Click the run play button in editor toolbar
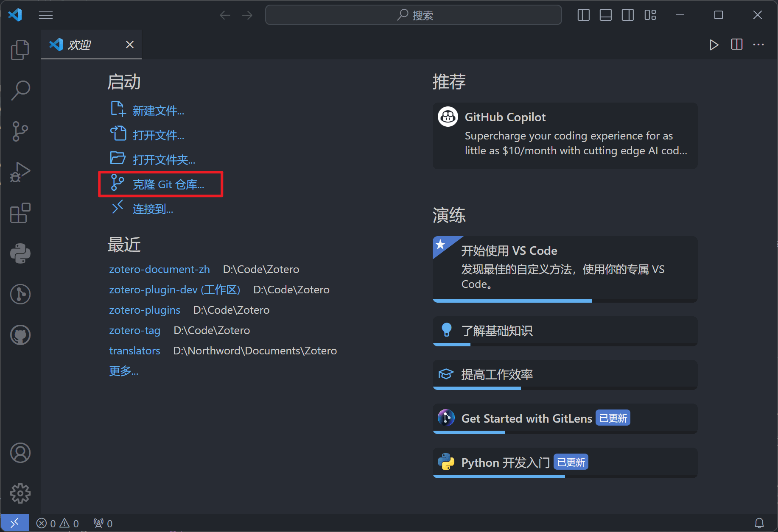This screenshot has width=778, height=532. point(714,45)
